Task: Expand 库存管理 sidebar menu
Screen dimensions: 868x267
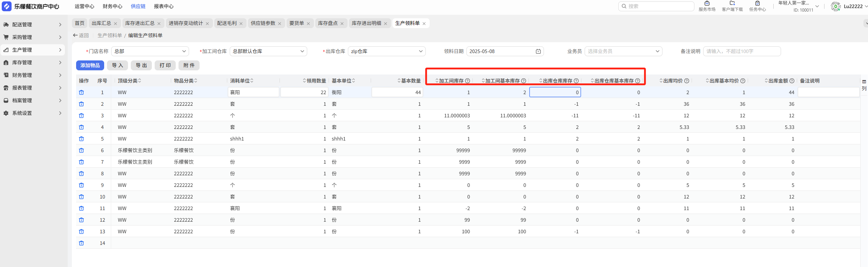Action: pos(33,63)
